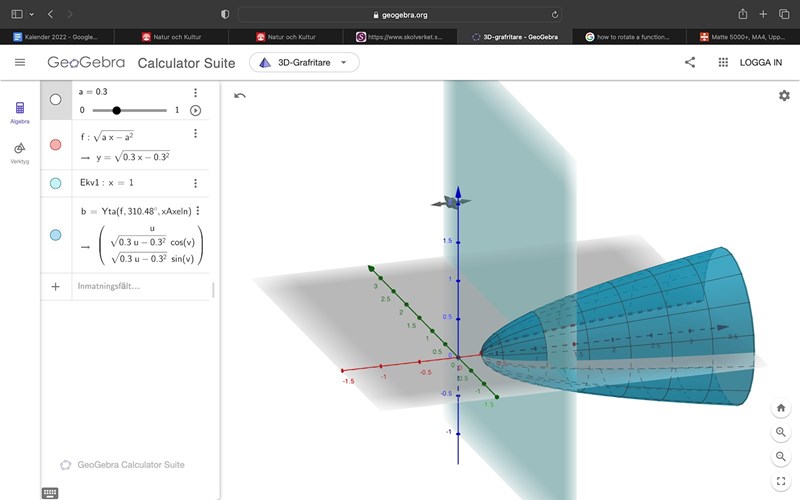This screenshot has height=500, width=800.
Task: Toggle visibility of surface b
Action: [55, 235]
